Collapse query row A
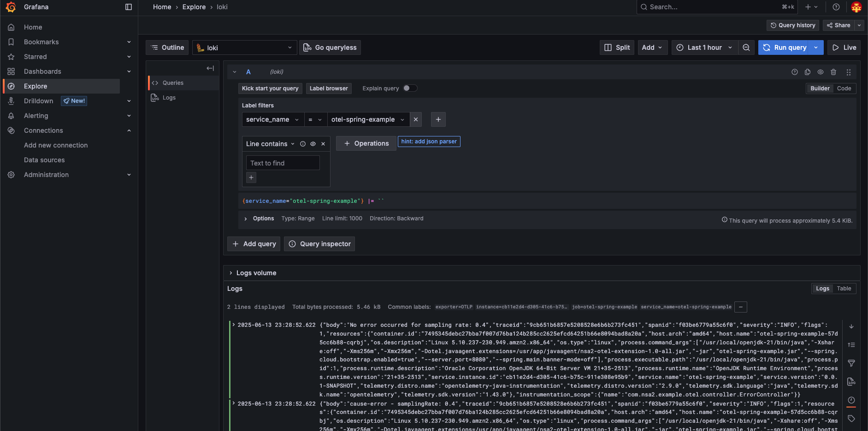Viewport: 868px width, 431px height. [235, 72]
